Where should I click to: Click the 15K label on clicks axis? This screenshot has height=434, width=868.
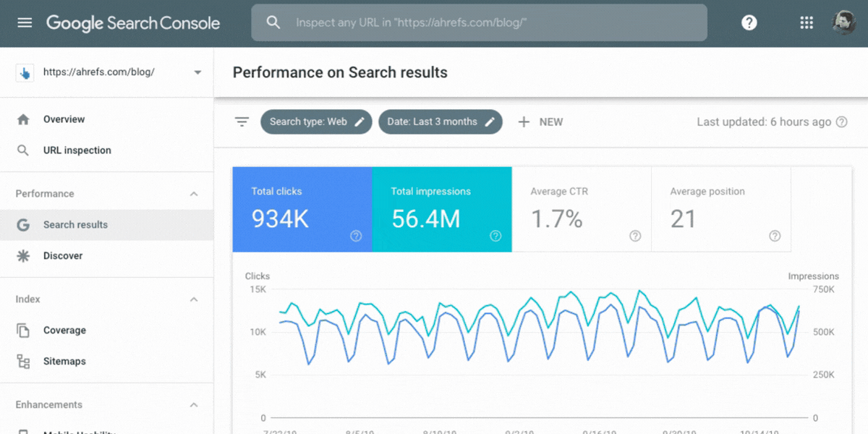(258, 289)
